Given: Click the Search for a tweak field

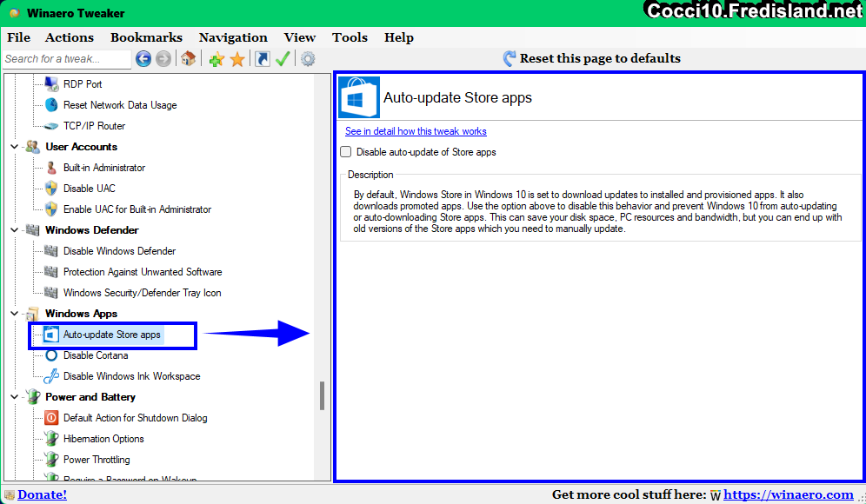Looking at the screenshot, I should 67,59.
